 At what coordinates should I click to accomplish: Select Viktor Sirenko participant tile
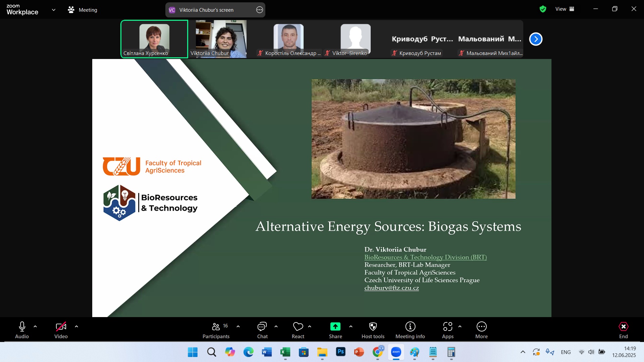[x=356, y=39]
